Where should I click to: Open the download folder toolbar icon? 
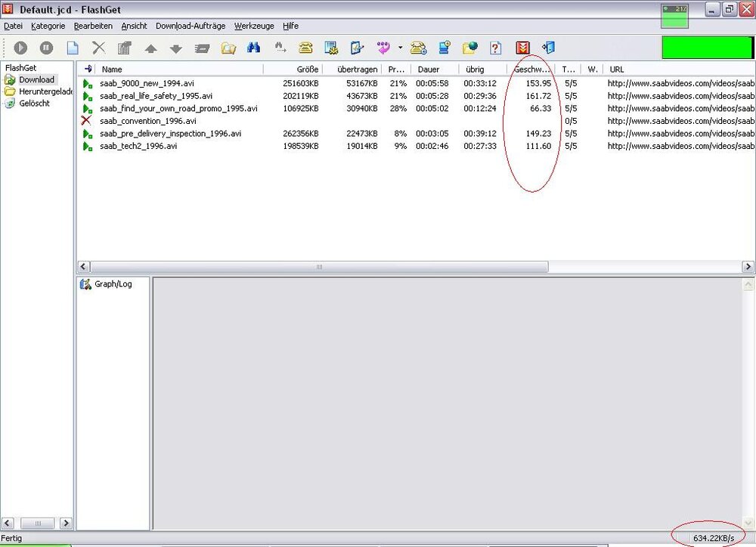pos(228,48)
